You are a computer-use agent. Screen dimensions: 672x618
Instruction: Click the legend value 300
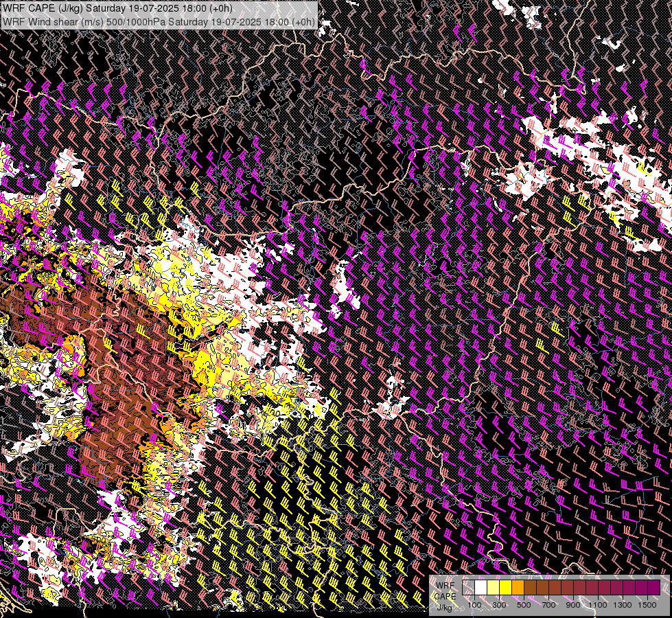point(499,605)
